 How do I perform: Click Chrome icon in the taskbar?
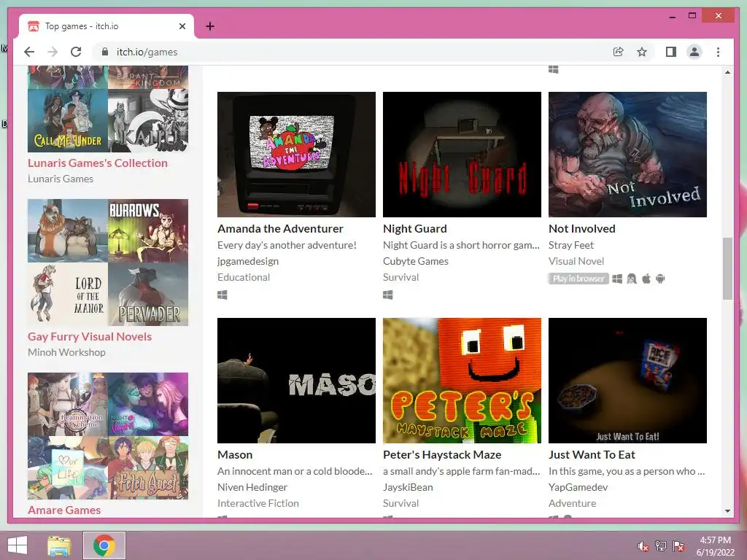coord(104,545)
